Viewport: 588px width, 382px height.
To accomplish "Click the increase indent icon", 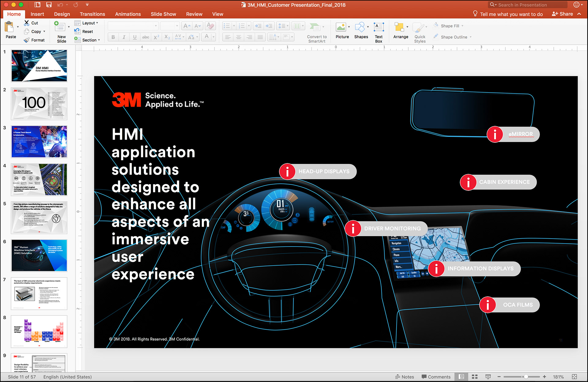I will pyautogui.click(x=269, y=26).
